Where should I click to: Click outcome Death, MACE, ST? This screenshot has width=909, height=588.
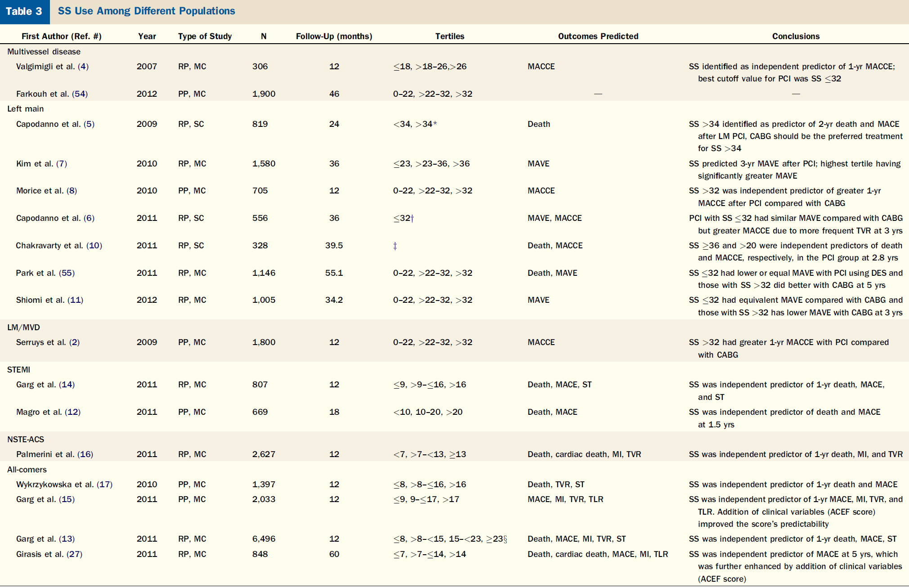(560, 385)
